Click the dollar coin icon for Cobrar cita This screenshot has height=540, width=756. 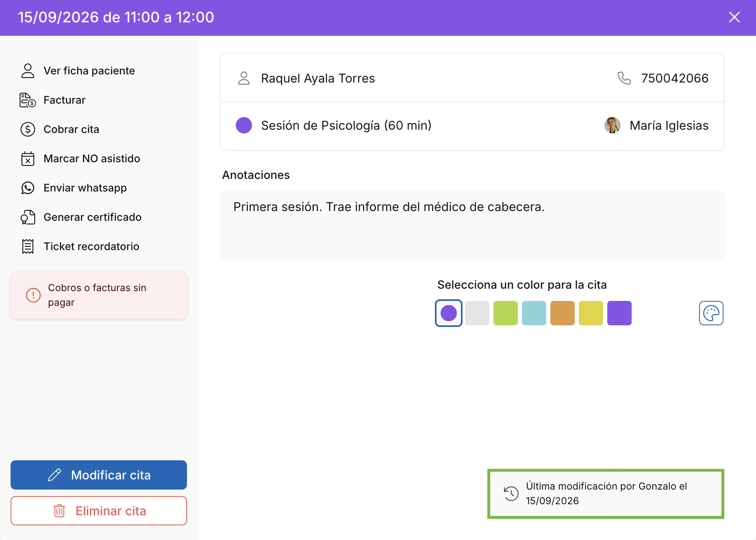(x=28, y=129)
